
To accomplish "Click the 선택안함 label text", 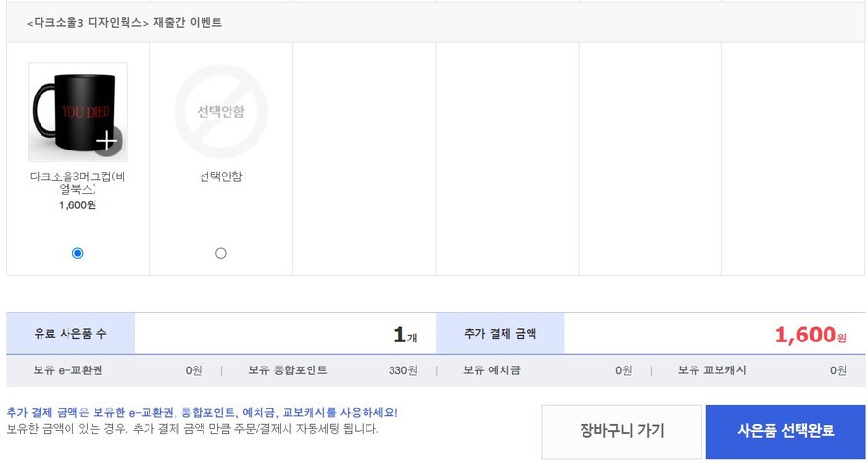I will tap(220, 177).
